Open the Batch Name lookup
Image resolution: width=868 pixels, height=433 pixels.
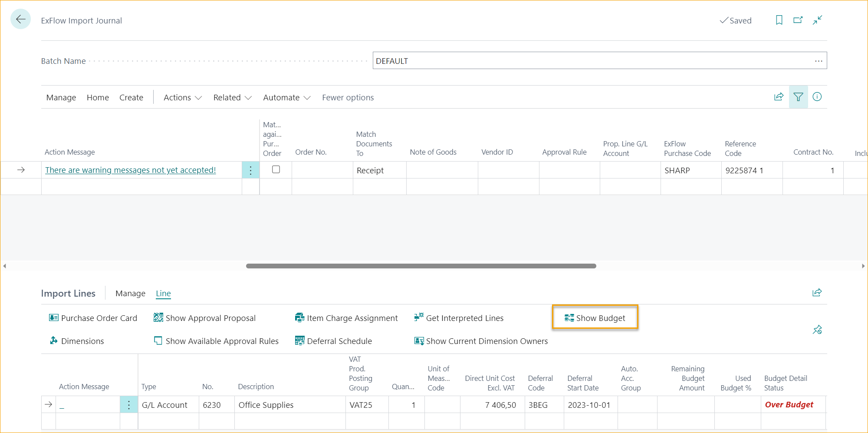819,61
